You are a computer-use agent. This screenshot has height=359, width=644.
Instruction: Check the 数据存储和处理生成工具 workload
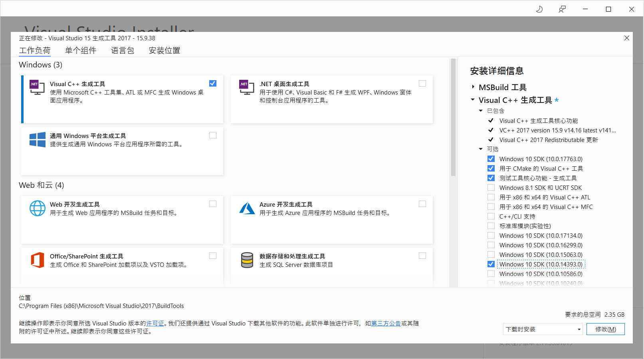(x=422, y=256)
